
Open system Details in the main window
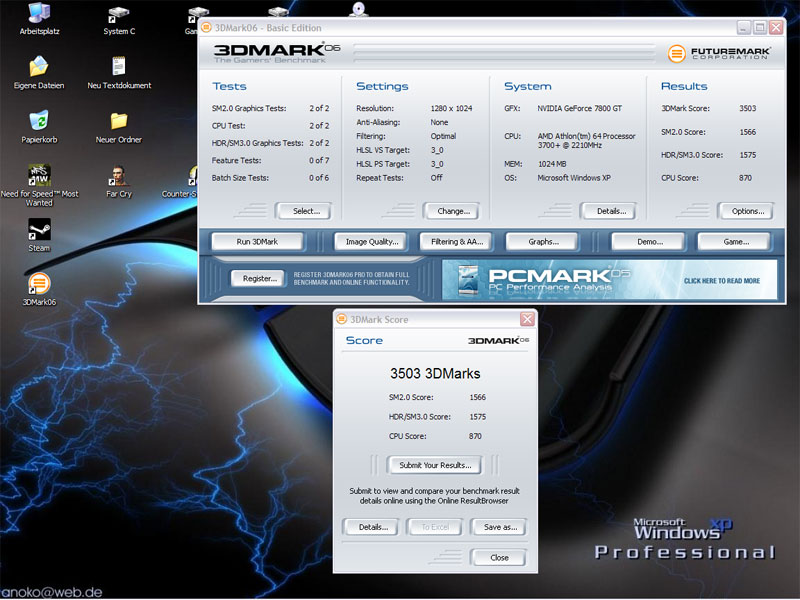608,211
